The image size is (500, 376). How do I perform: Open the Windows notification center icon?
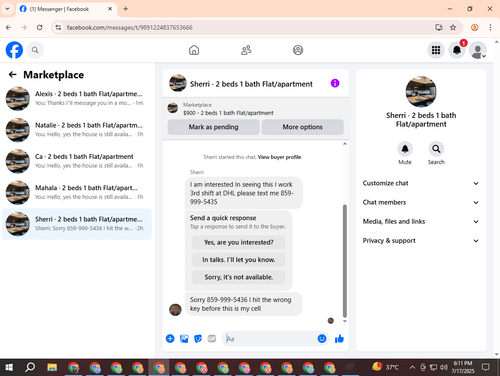486,367
